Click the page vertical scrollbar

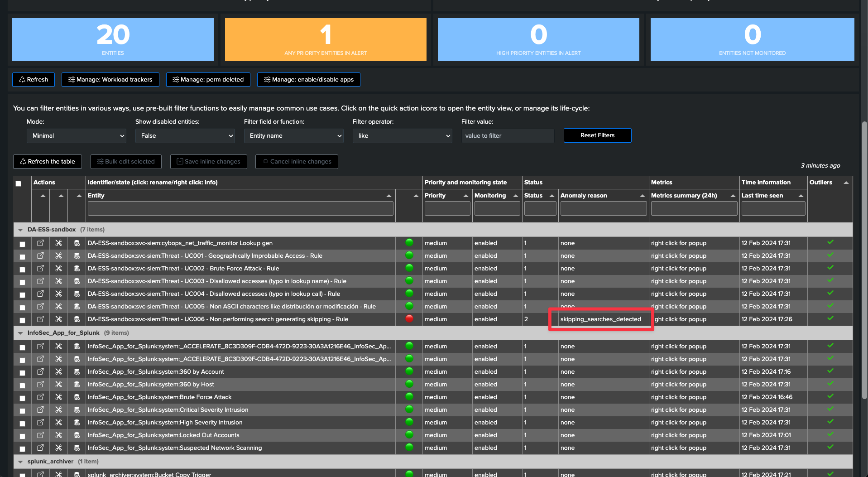point(864,260)
